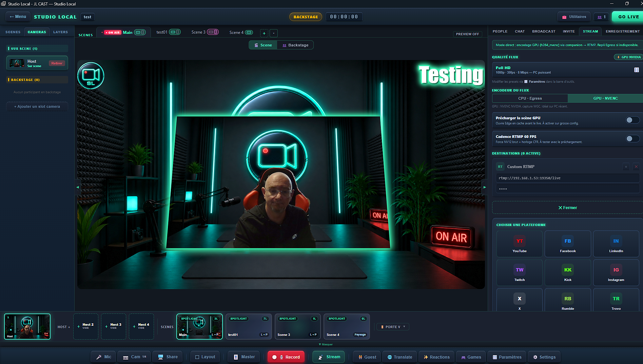Open Guest invite tool

coord(367,357)
